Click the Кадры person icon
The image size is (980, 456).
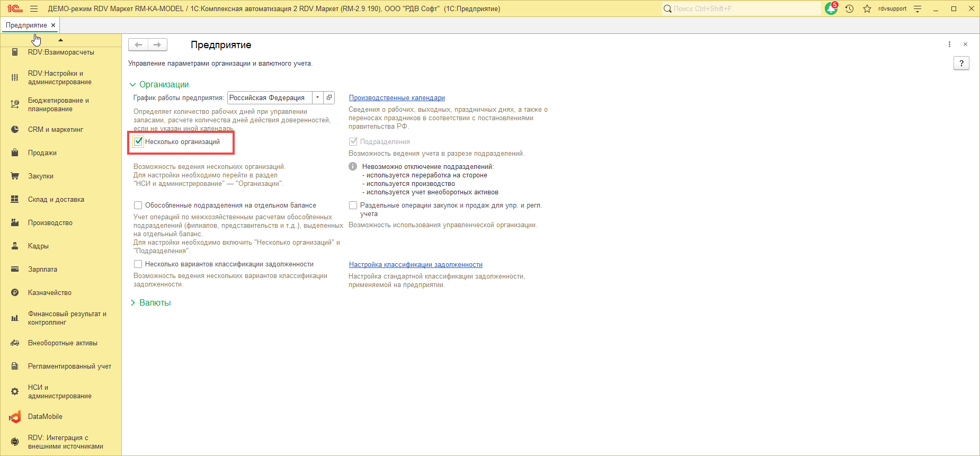click(x=15, y=246)
